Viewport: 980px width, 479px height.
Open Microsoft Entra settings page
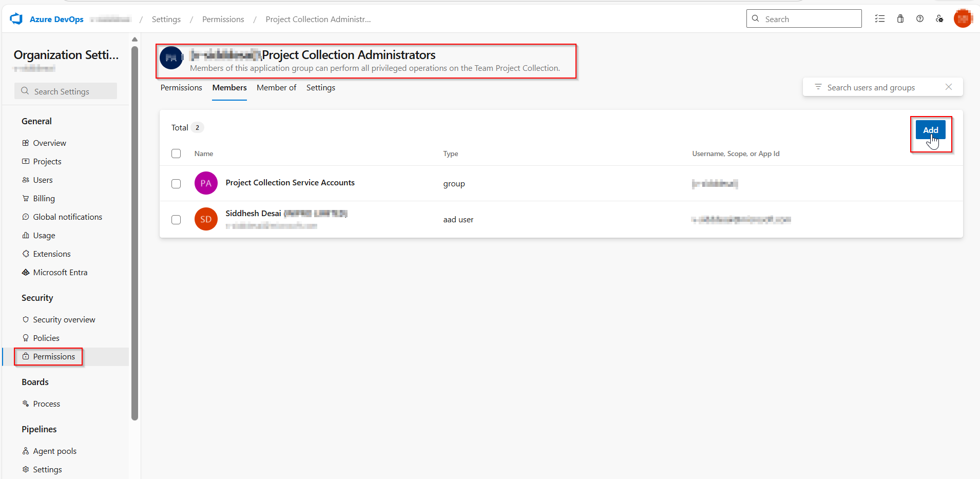61,272
